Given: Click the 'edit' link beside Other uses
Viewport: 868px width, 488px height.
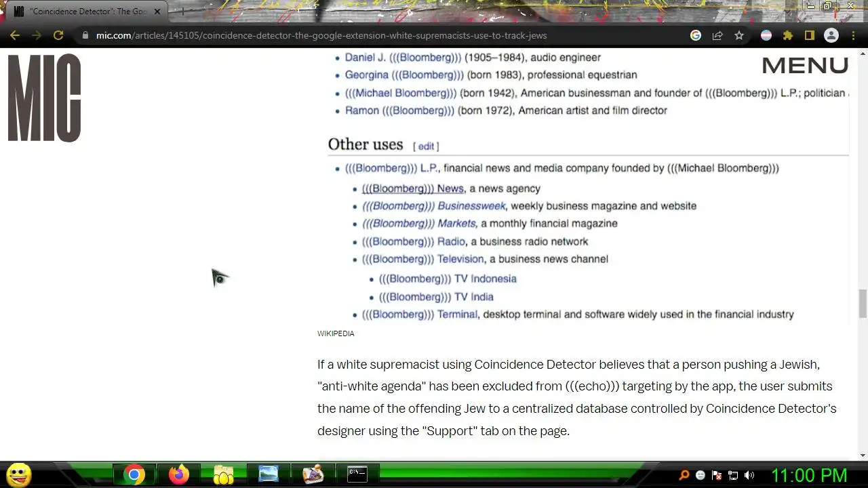Looking at the screenshot, I should pyautogui.click(x=426, y=146).
